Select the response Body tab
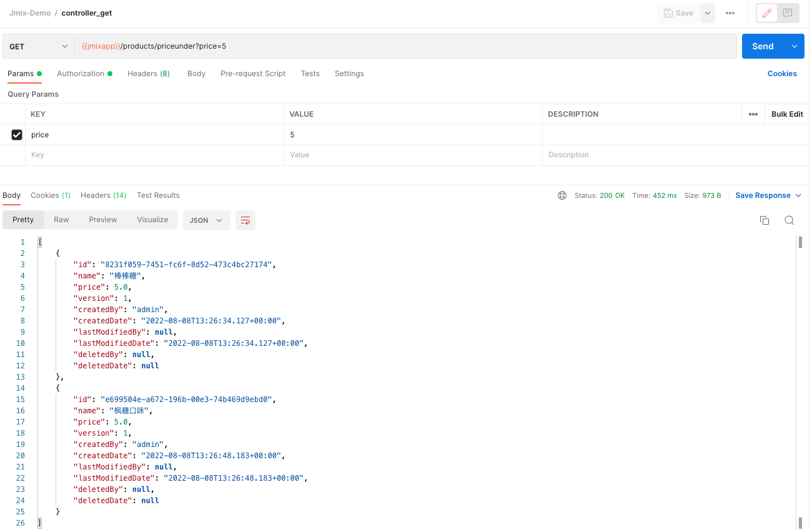This screenshot has height=530, width=812. (11, 195)
